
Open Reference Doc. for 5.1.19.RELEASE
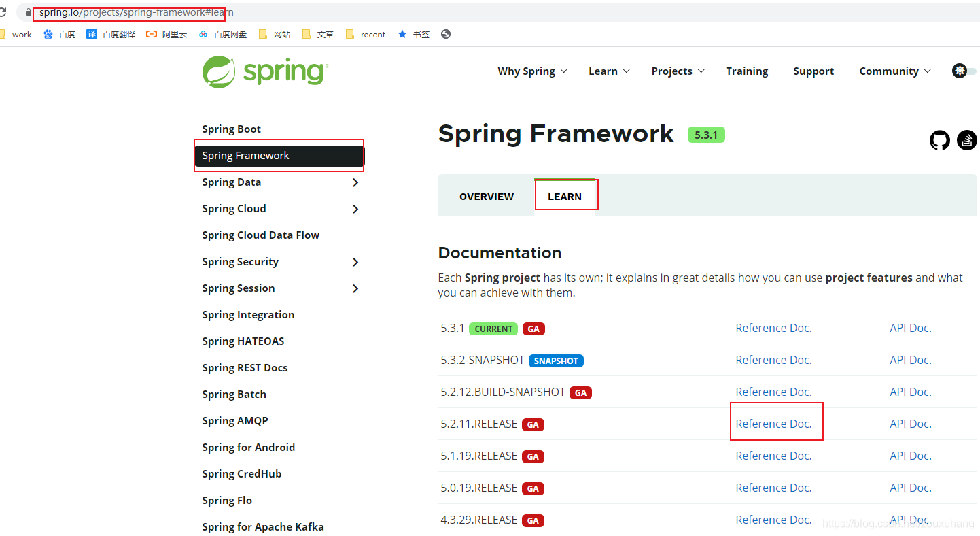tap(773, 456)
